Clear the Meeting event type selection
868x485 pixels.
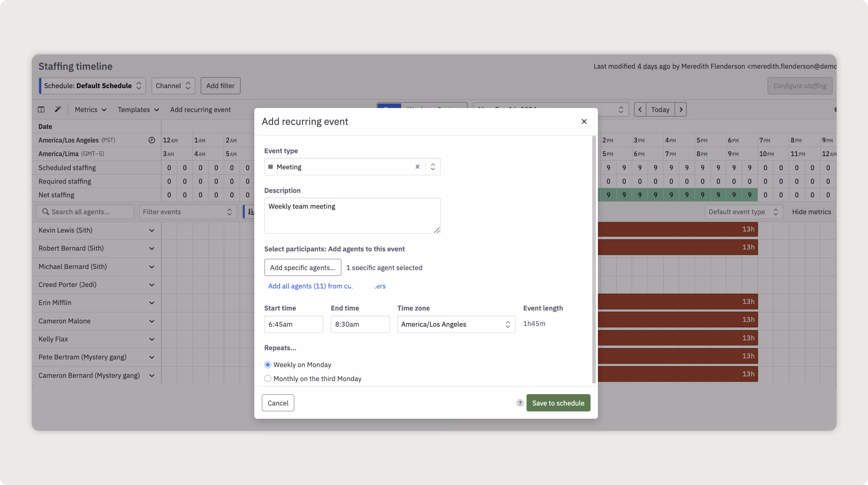[x=417, y=167]
